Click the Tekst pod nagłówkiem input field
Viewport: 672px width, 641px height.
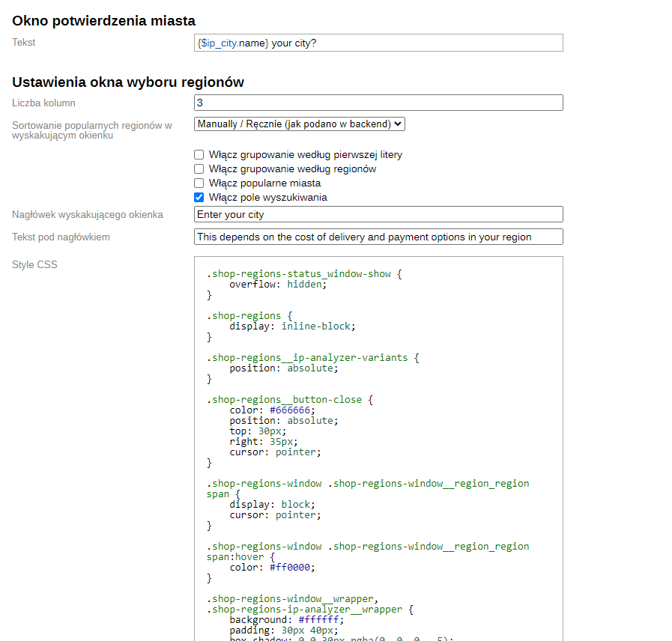(378, 237)
